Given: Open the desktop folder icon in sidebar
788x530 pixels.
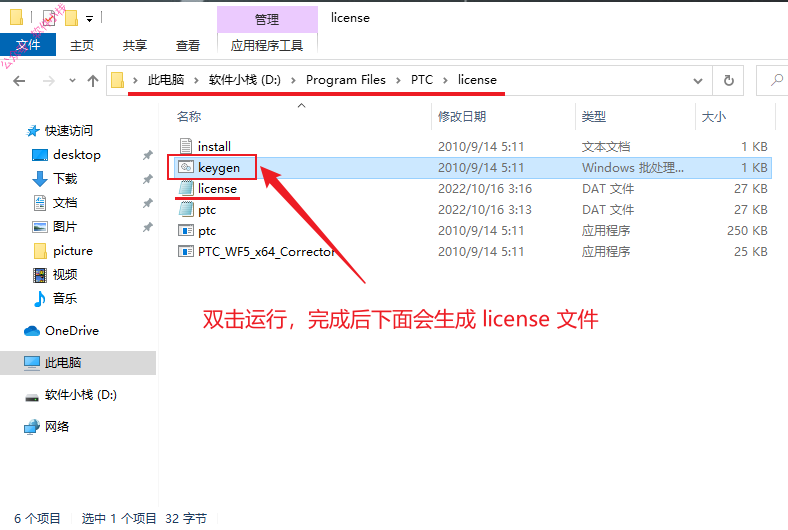Looking at the screenshot, I should click(40, 155).
